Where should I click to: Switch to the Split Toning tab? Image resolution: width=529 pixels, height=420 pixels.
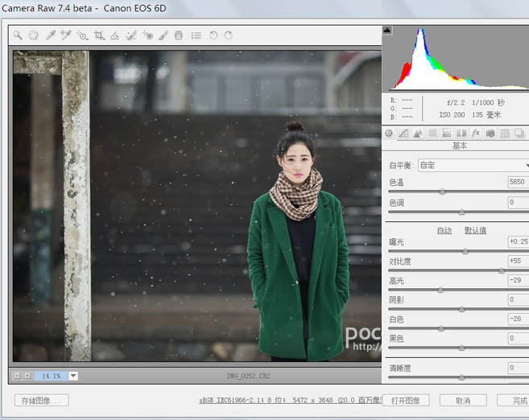coord(447,133)
